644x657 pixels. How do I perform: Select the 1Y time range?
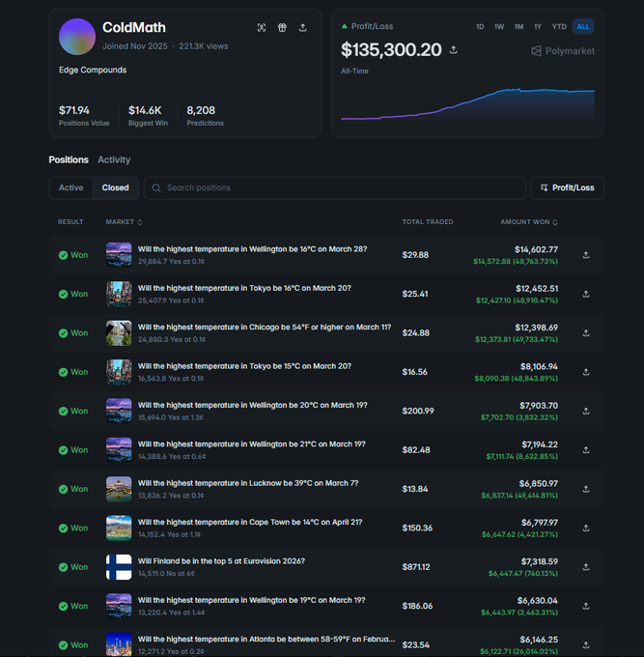538,26
